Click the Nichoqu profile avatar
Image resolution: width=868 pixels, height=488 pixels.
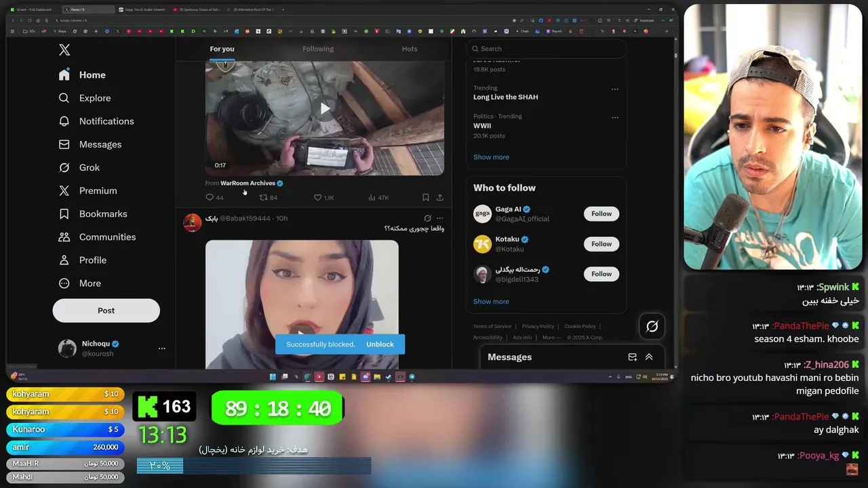coord(67,348)
